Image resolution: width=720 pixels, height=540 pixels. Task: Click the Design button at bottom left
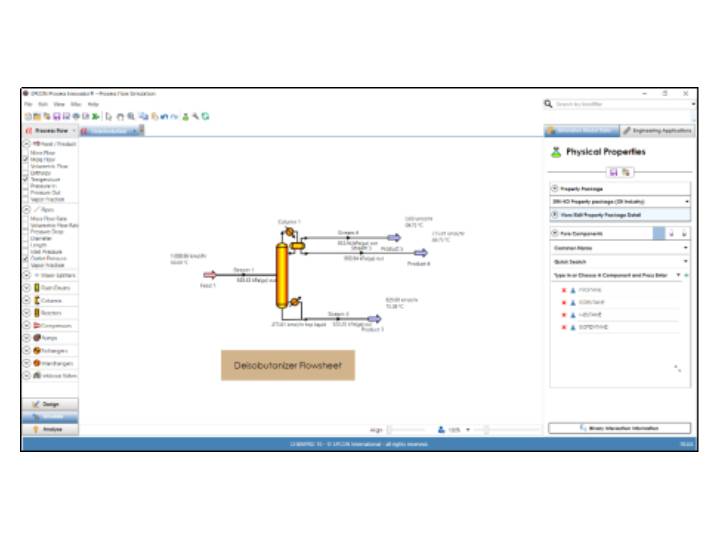(x=50, y=404)
